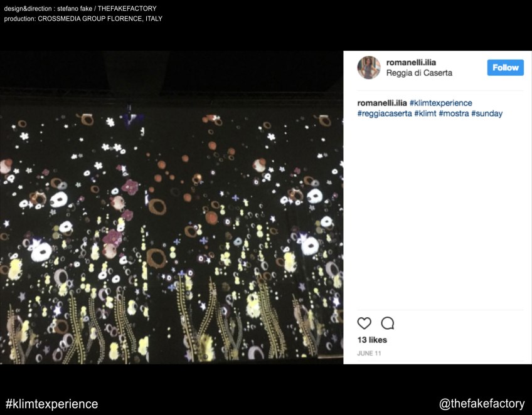Like the post with the heart icon
Screen dimensions: 532x415
click(364, 323)
